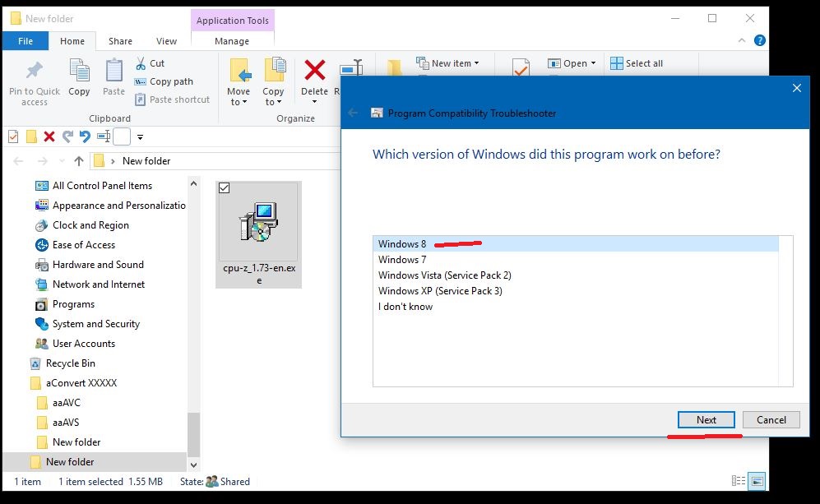Open the Manage tab under Application Tools
Image resolution: width=820 pixels, height=504 pixels.
[233, 39]
